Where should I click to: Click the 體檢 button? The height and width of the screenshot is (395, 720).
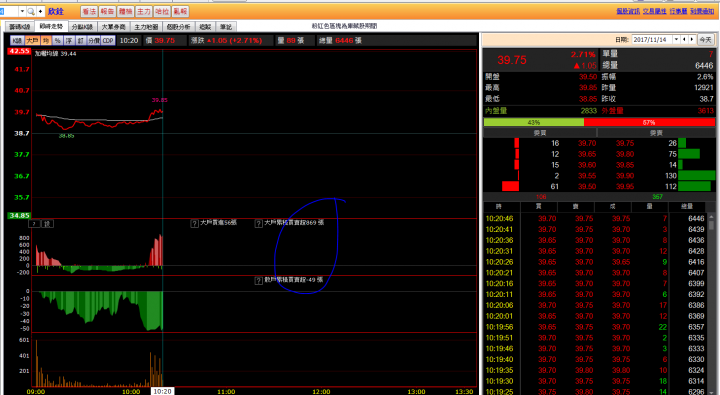tap(125, 11)
